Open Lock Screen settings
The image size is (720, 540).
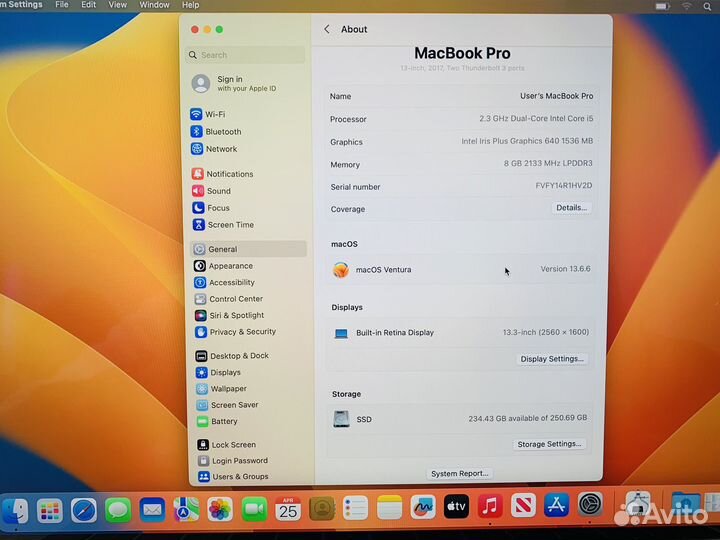coord(226,444)
